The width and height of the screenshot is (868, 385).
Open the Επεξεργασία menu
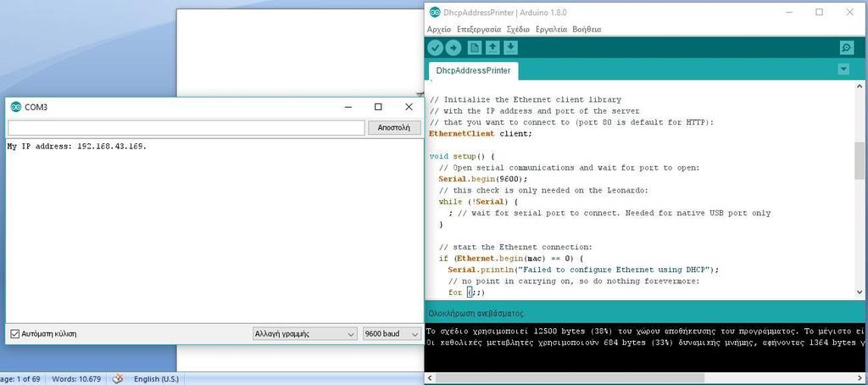[479, 30]
